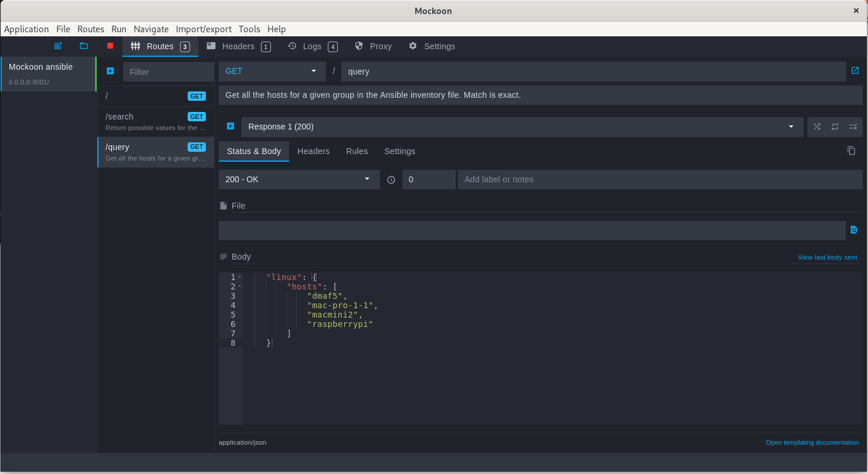This screenshot has width=868, height=474.
Task: Click the new environment icon
Action: 58,46
